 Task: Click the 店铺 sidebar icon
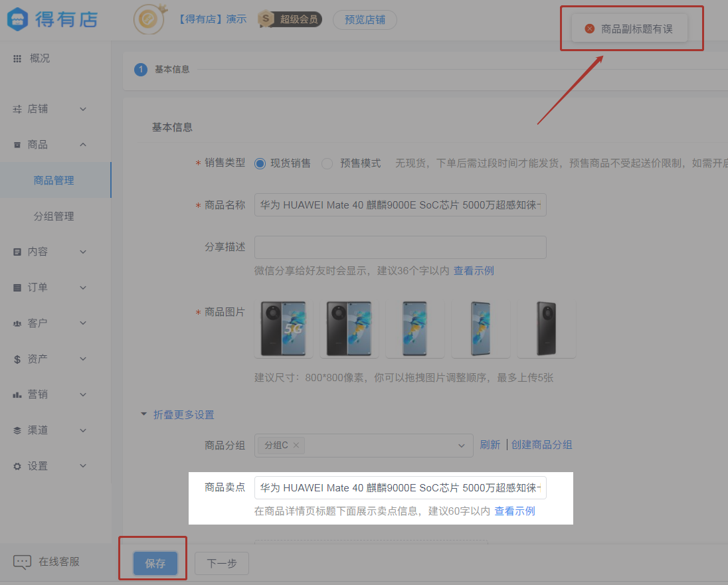pos(17,109)
